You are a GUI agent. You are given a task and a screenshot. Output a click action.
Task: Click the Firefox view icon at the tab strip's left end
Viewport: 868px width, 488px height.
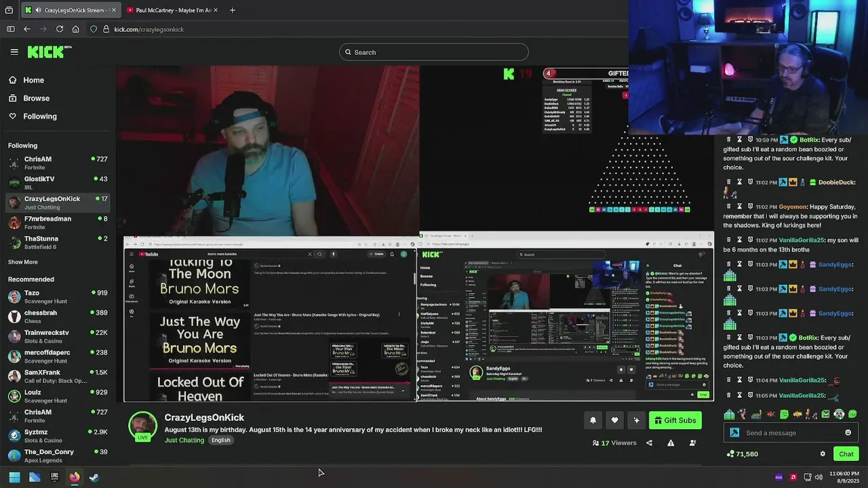pyautogui.click(x=9, y=10)
